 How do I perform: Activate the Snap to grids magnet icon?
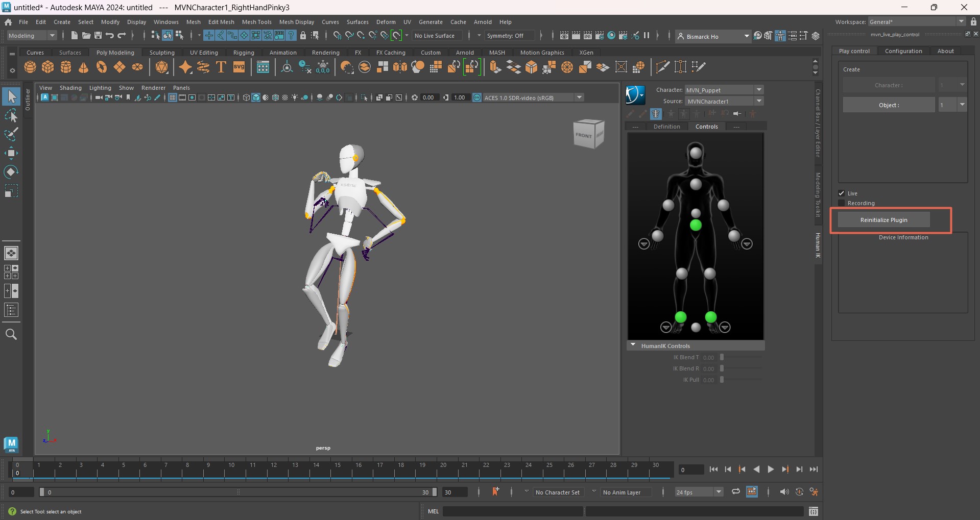pos(337,35)
